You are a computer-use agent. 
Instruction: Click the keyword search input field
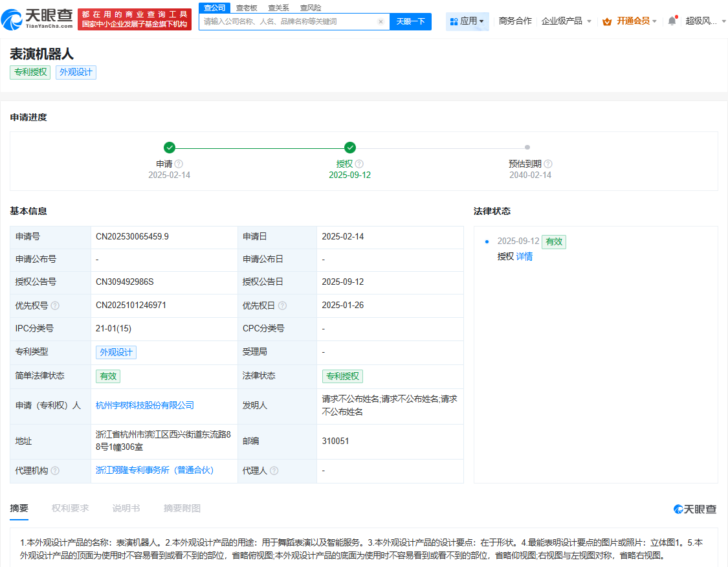click(x=285, y=21)
